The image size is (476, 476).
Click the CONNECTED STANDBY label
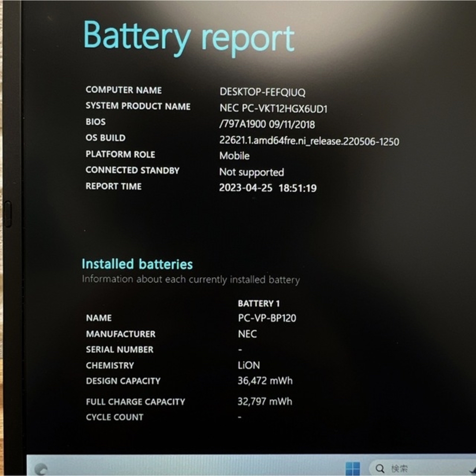tap(132, 170)
